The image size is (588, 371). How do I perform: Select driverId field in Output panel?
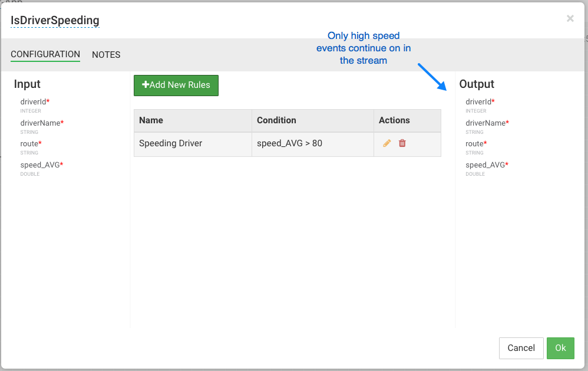(478, 102)
